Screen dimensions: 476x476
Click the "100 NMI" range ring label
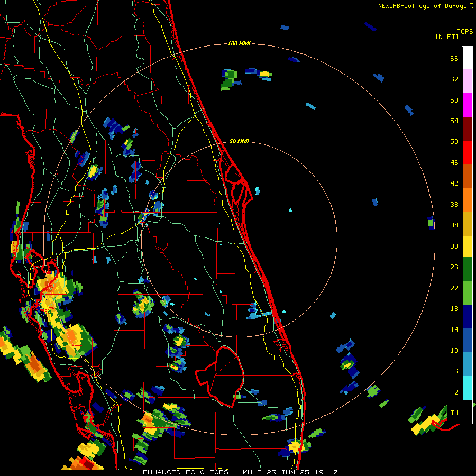tap(239, 44)
